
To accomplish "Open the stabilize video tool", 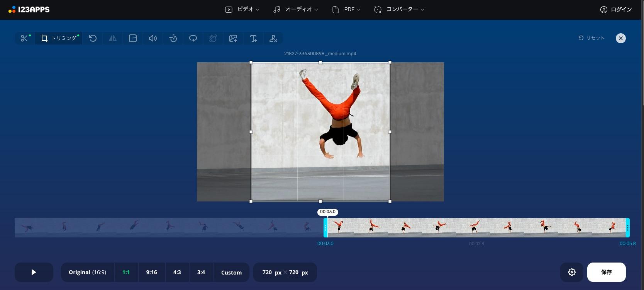I will (213, 38).
